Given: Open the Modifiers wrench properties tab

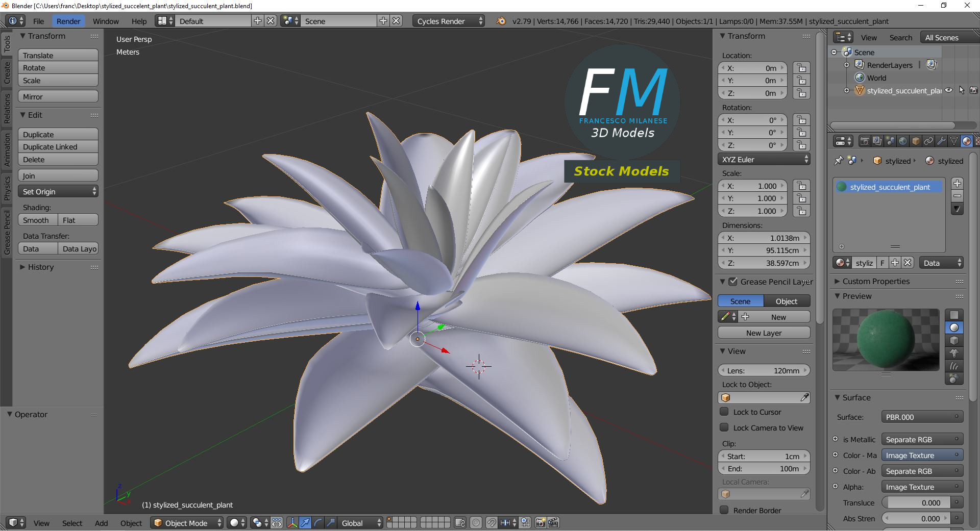Looking at the screenshot, I should [941, 141].
